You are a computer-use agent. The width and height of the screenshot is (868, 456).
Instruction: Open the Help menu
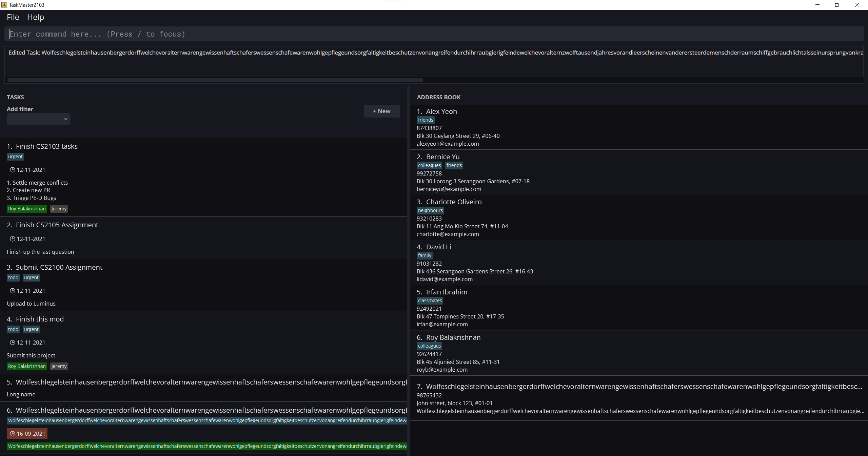35,17
